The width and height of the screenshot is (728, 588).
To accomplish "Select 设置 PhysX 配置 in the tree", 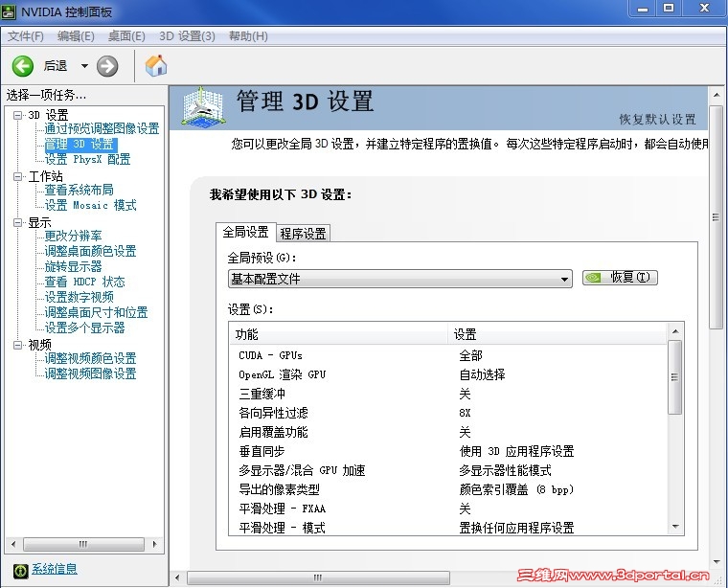I will point(87,160).
